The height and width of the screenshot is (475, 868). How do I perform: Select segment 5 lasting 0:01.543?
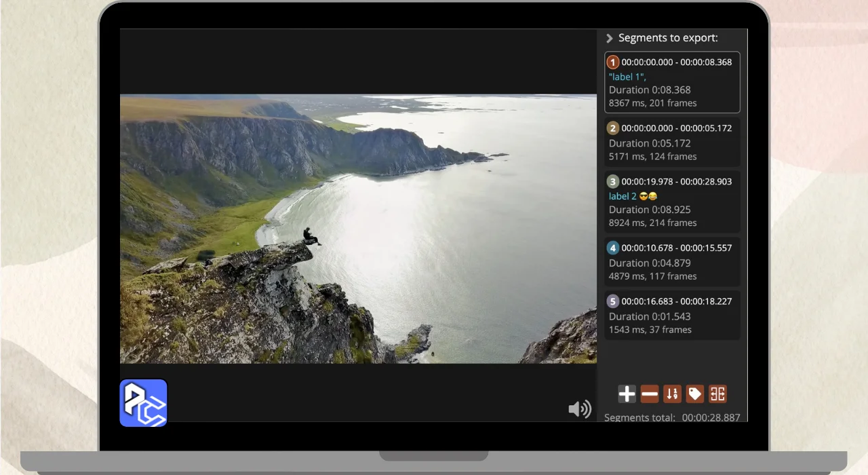671,316
